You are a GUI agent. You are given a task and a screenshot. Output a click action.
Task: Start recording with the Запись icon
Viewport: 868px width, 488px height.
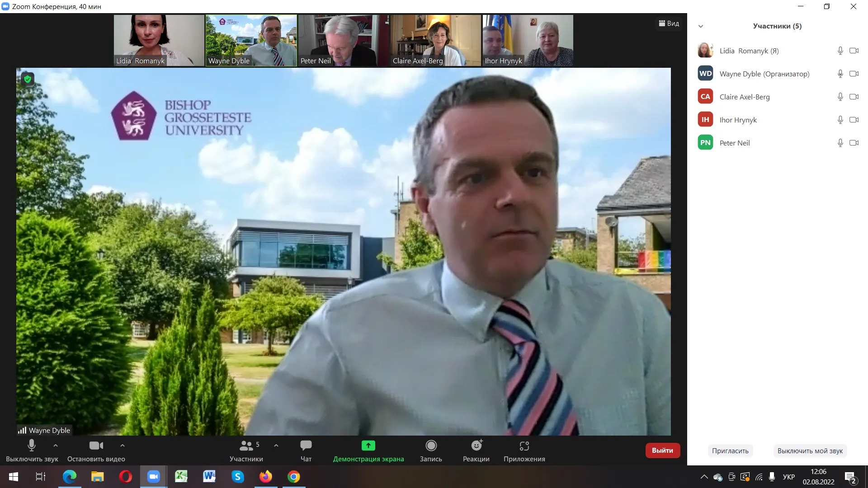pyautogui.click(x=431, y=446)
